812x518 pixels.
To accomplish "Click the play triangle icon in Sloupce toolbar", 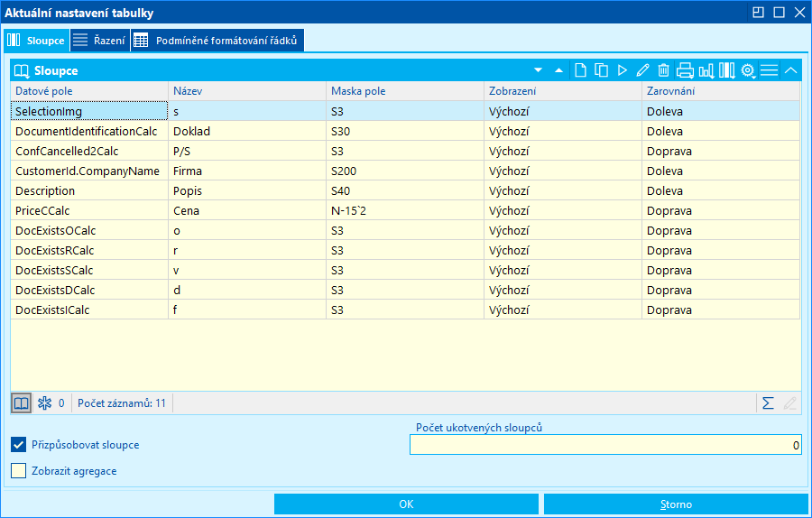I will tap(622, 70).
